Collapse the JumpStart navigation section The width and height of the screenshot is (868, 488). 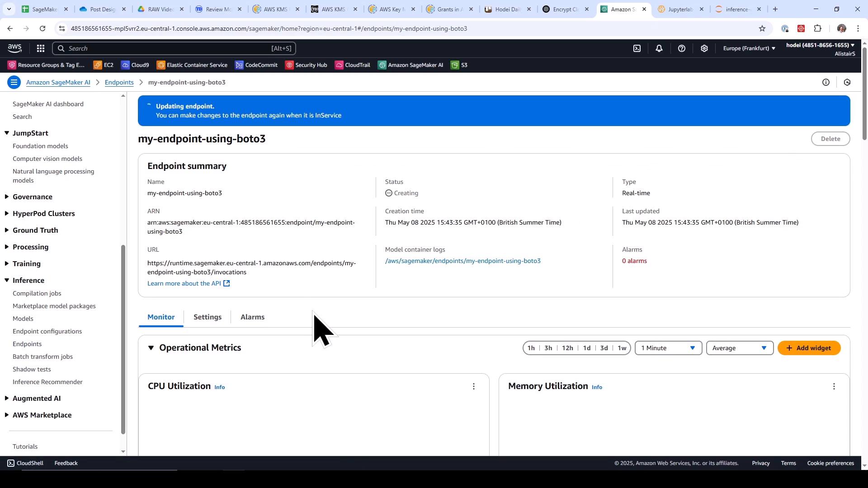click(x=7, y=133)
